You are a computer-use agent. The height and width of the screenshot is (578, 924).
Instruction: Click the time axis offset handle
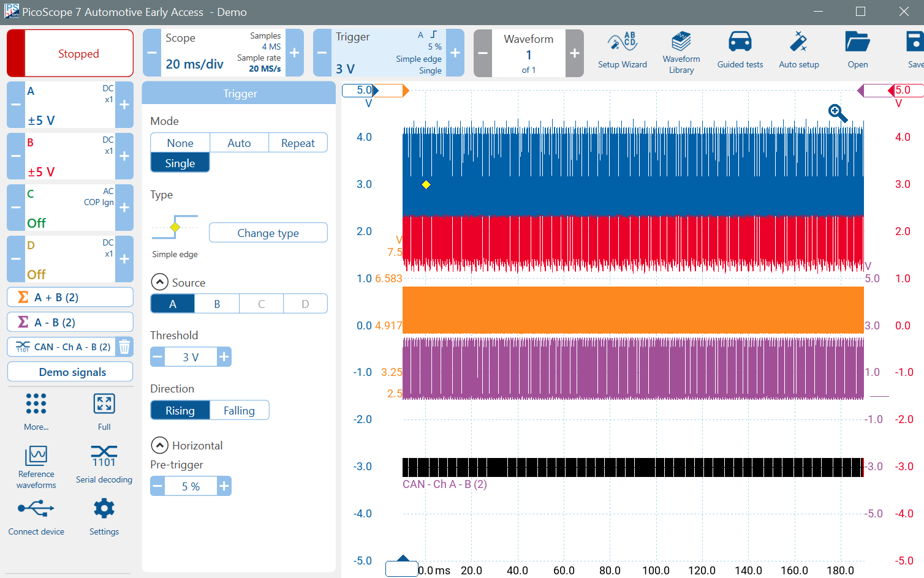[x=402, y=567]
